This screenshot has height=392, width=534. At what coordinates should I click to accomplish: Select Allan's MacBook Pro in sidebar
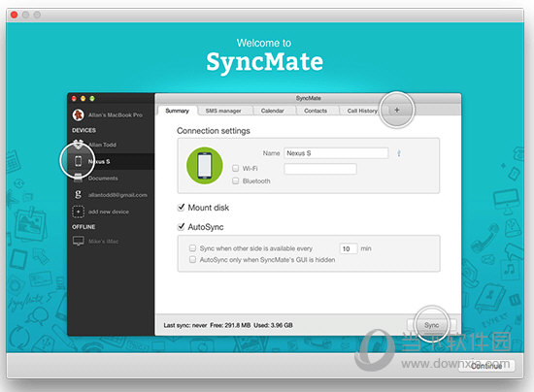click(116, 115)
